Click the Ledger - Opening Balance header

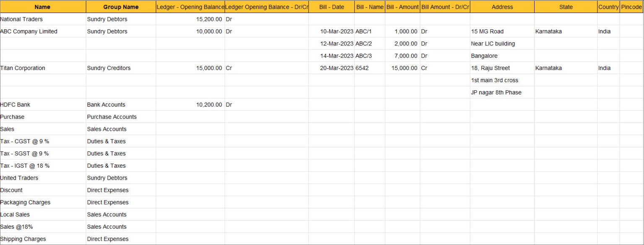coord(190,7)
